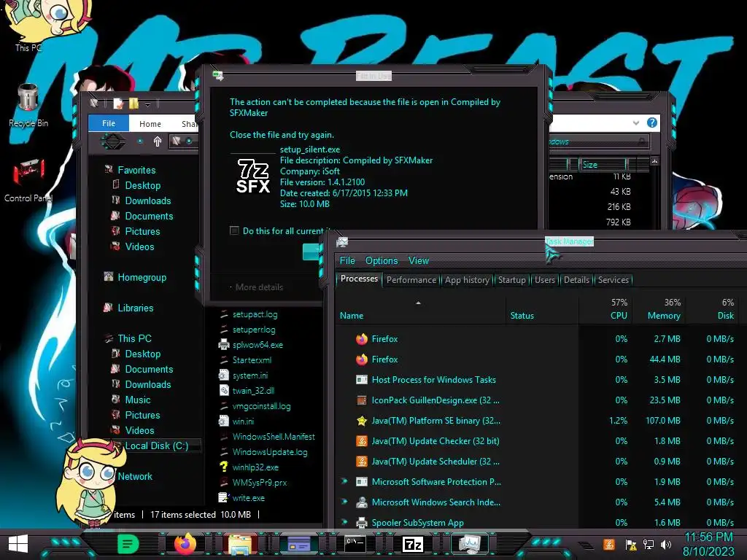Expand the Explorer ribbon chevron
This screenshot has height=560, width=747.
(636, 122)
